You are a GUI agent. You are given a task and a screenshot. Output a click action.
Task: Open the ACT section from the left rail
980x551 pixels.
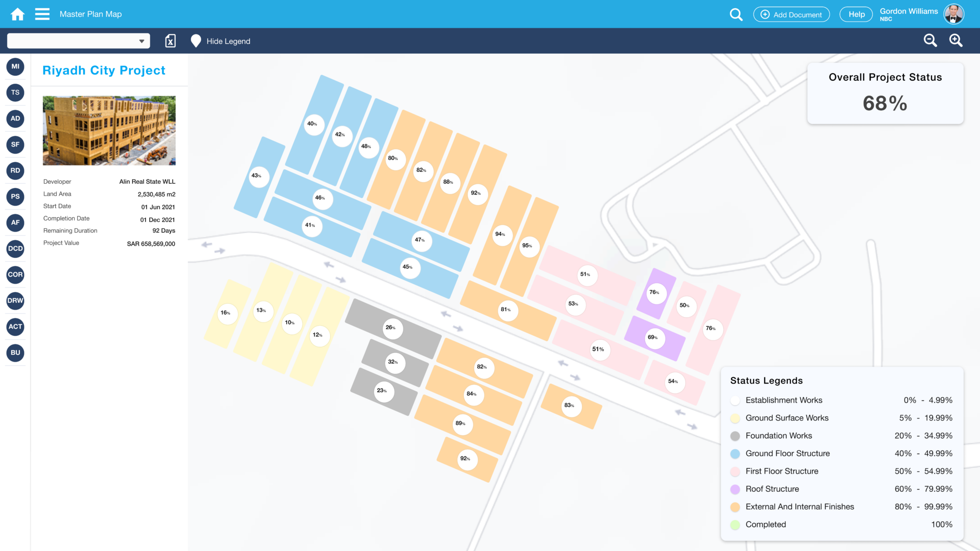coord(15,327)
